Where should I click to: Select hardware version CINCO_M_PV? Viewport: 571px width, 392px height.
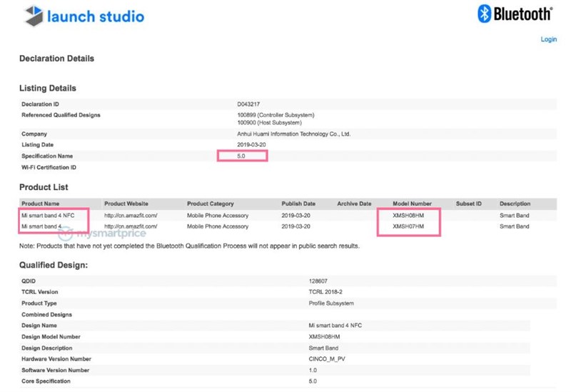tap(327, 359)
